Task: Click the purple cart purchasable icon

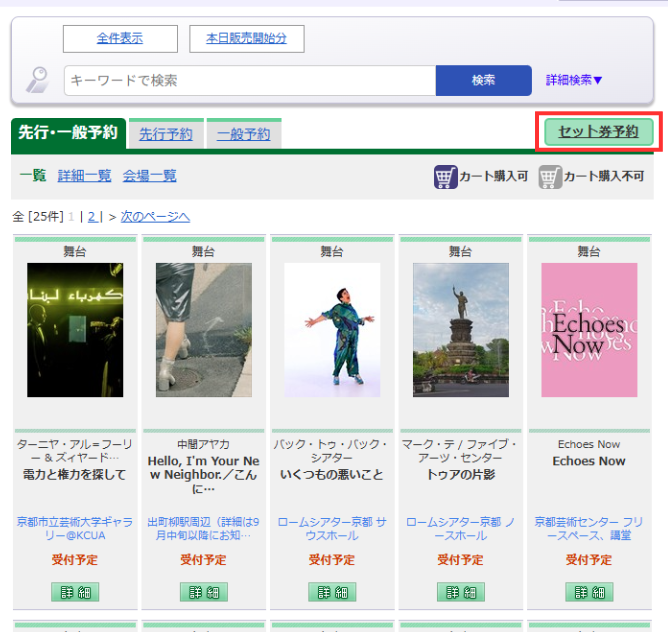Action: tap(445, 177)
